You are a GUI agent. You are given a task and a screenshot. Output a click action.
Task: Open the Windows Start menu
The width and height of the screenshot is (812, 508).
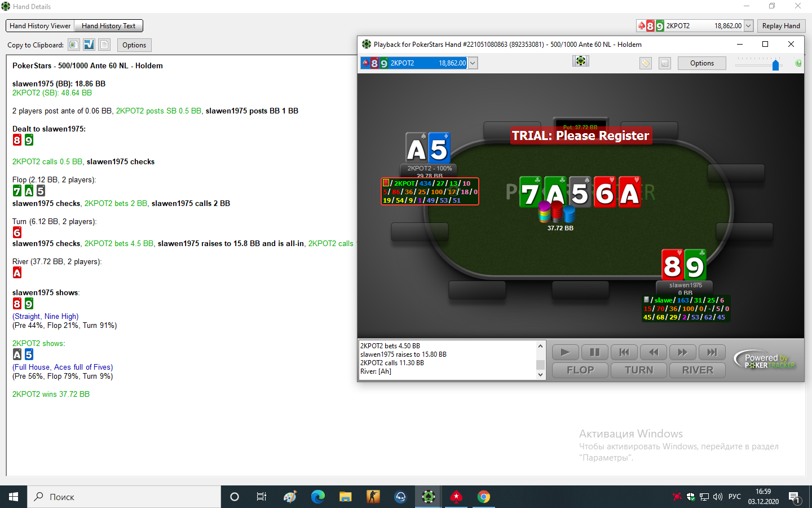click(14, 497)
